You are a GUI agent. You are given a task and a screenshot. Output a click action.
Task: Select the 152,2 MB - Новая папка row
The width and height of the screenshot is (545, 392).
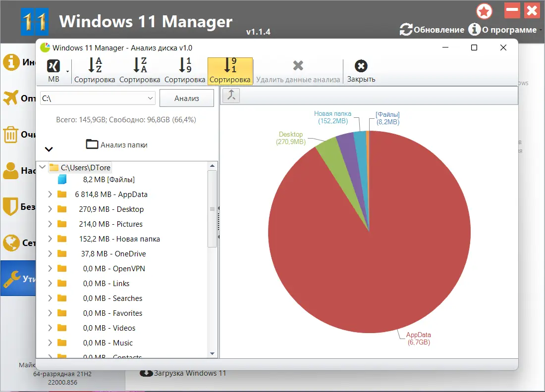coord(119,239)
